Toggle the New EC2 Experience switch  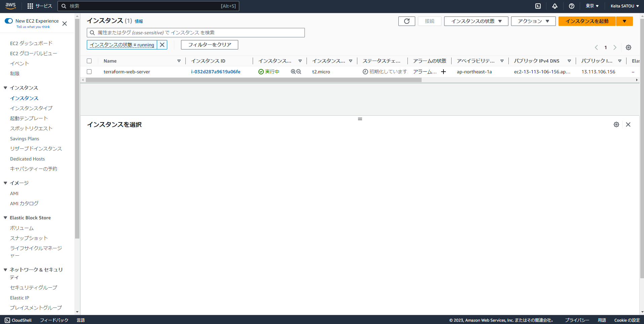[x=9, y=21]
